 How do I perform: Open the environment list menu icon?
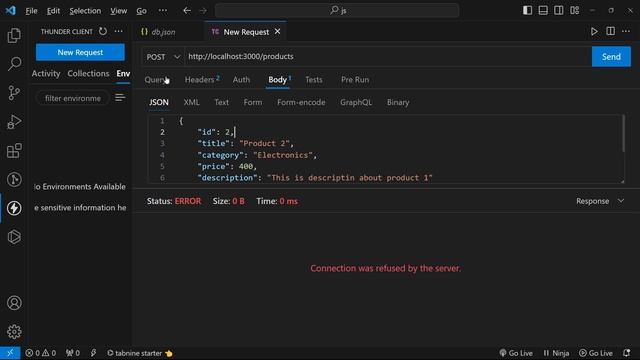click(x=120, y=98)
